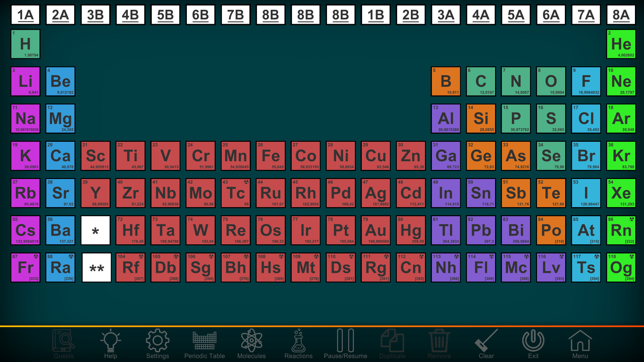The height and width of the screenshot is (362, 644).
Task: Expand the lanthanides single-asterisk tile
Action: tap(96, 230)
